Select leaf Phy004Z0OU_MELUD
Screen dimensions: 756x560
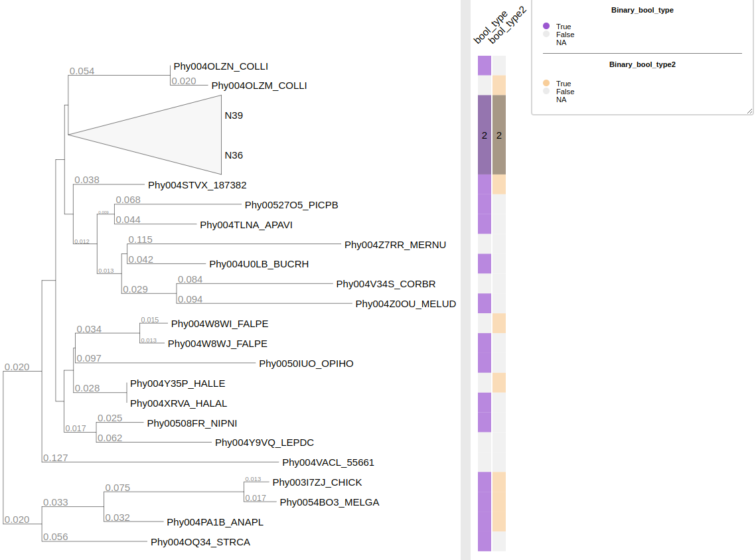click(406, 304)
